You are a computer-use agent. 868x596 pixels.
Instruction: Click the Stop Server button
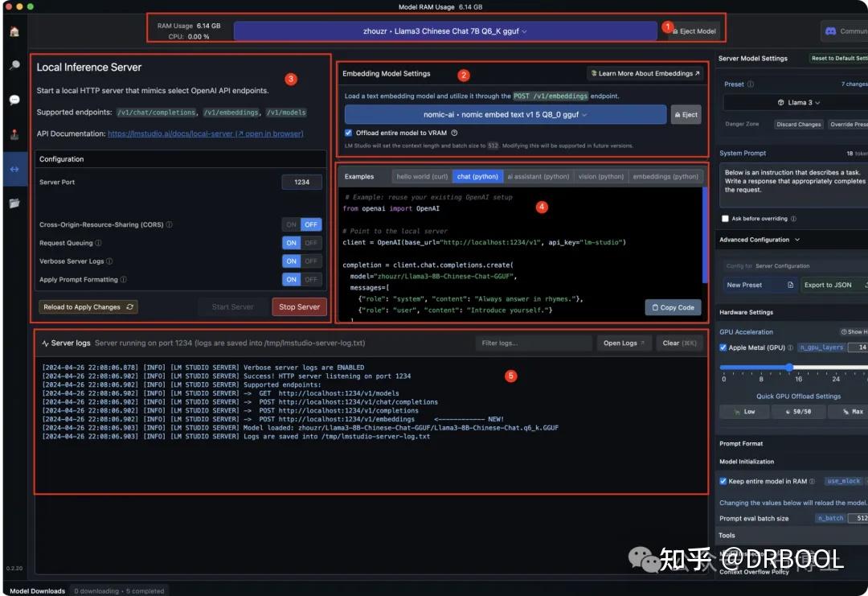pos(298,306)
